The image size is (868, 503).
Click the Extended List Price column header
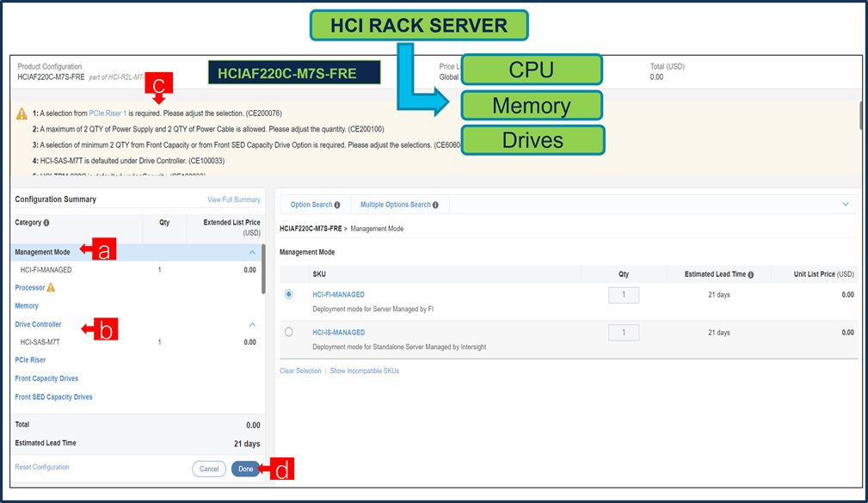231,227
